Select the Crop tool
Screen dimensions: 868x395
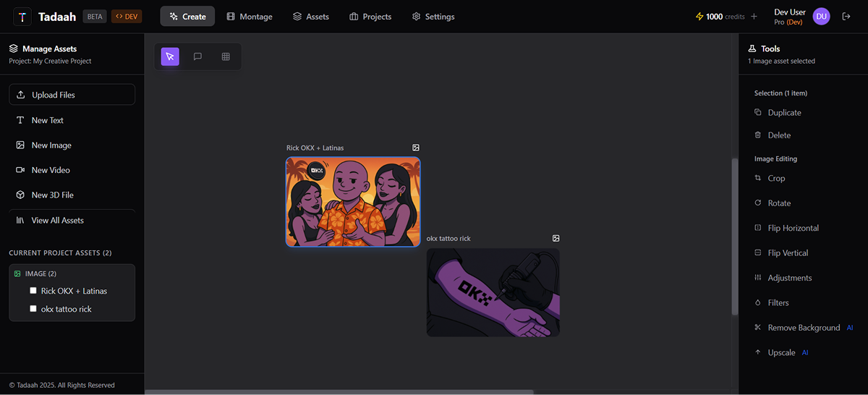(770, 178)
